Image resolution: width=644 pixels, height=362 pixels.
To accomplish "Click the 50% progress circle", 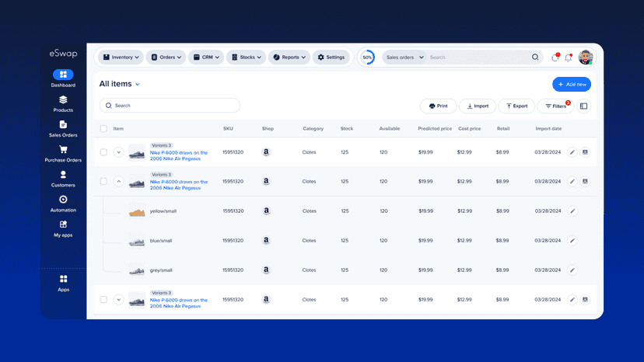I will tap(367, 57).
